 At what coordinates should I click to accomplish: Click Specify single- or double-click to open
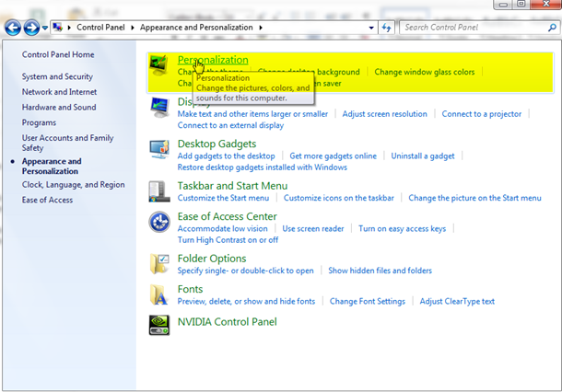(245, 271)
